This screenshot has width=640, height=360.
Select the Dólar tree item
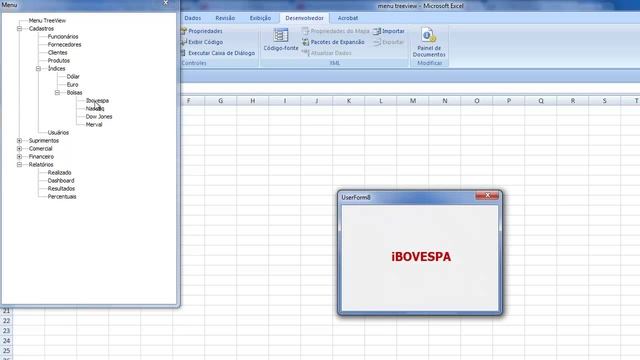[x=73, y=77]
